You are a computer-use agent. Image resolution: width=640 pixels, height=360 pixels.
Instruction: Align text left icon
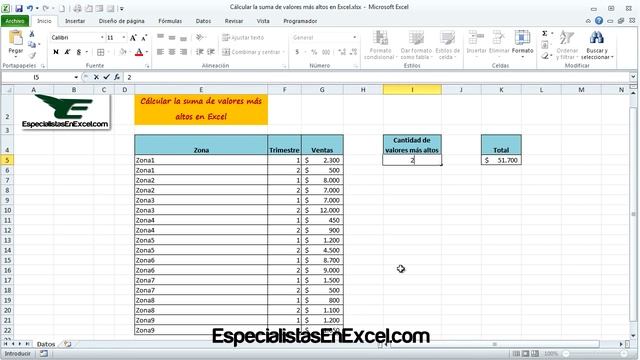click(x=160, y=52)
